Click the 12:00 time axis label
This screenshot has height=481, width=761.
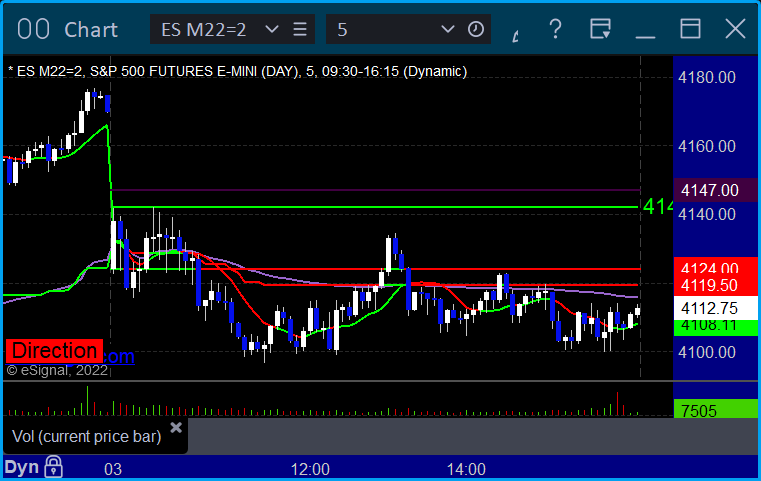tap(310, 469)
